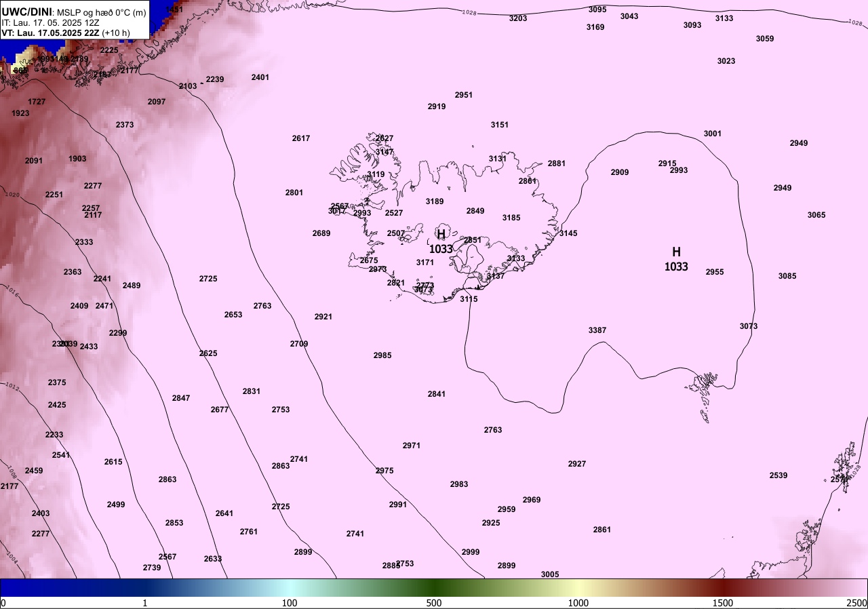Click the height value 3387
This screenshot has height=609, width=868.
597,330
